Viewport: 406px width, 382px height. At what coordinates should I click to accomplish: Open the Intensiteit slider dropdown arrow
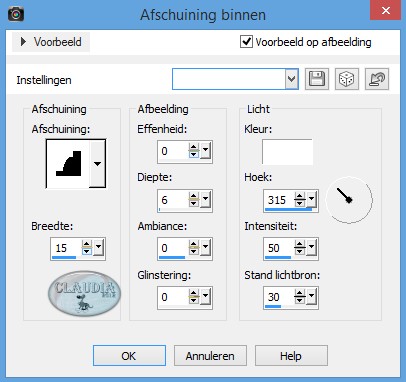point(311,248)
